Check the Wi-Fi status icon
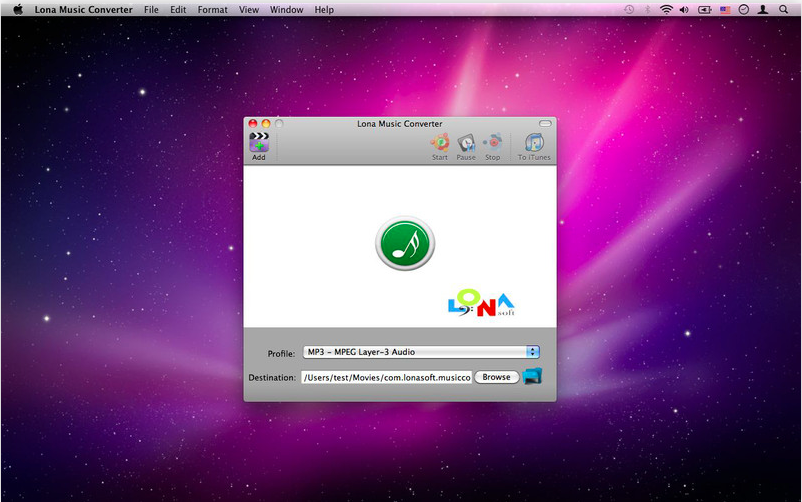 (x=666, y=9)
